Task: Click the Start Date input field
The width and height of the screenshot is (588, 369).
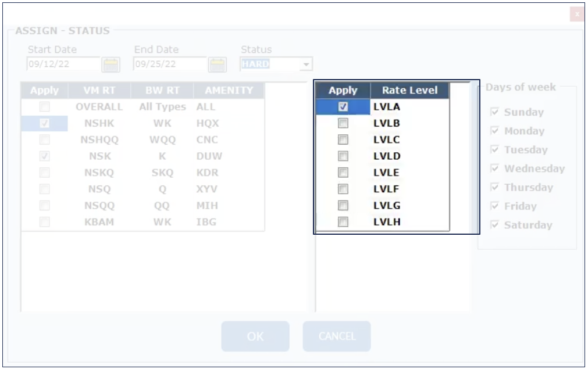Action: (63, 65)
